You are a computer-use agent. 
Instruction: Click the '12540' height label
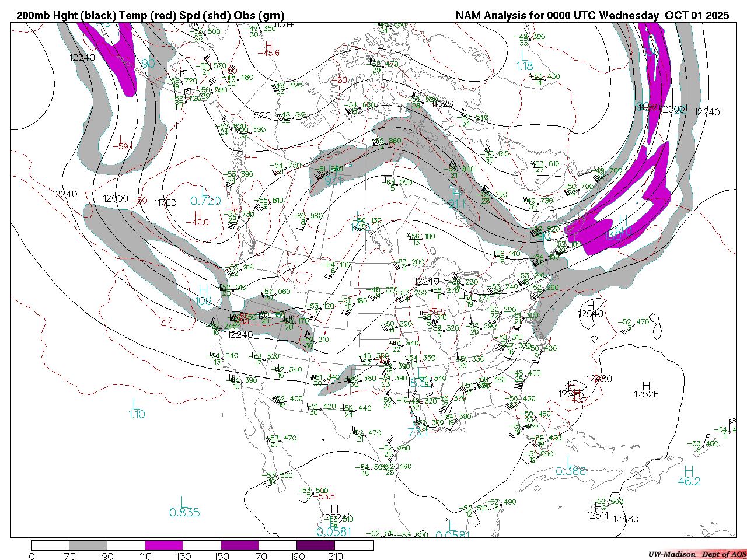click(591, 314)
